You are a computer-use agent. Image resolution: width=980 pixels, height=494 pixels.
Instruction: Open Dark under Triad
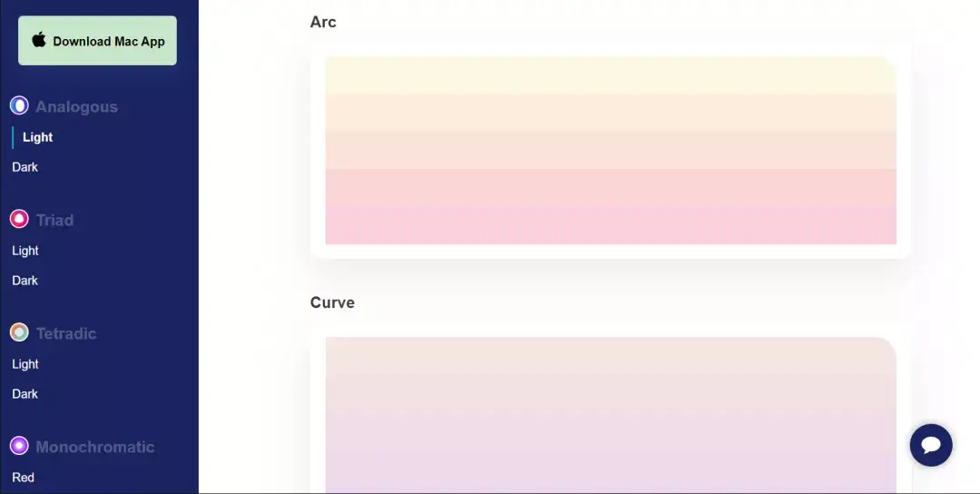[x=25, y=281]
